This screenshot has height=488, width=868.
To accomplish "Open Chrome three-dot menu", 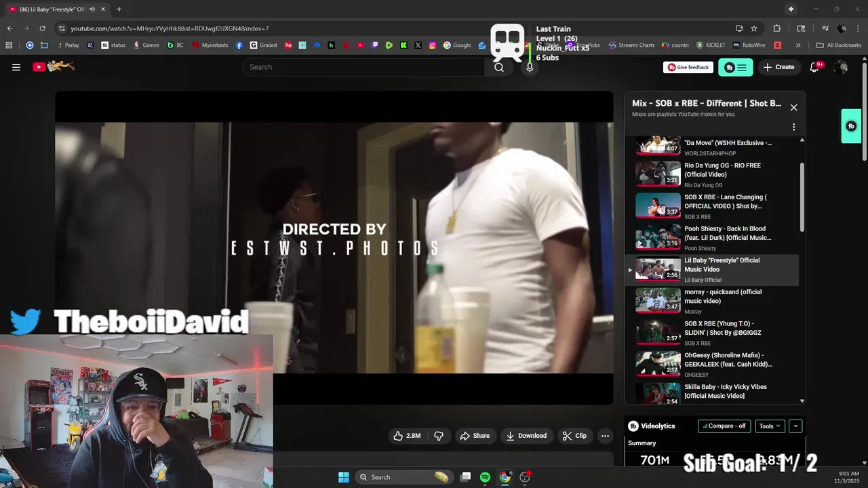I will pos(859,28).
